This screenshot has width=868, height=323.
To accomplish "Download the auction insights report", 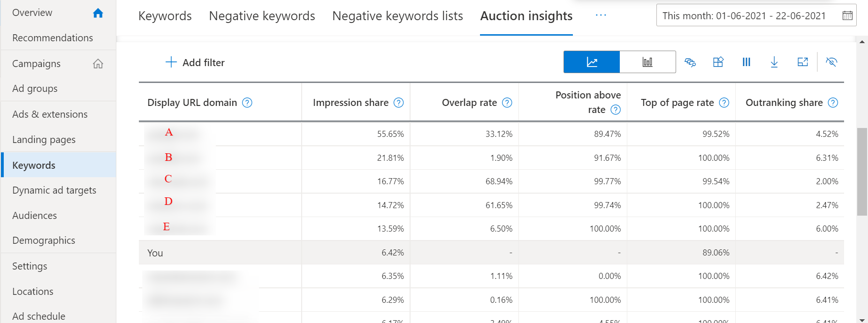I will coord(774,62).
